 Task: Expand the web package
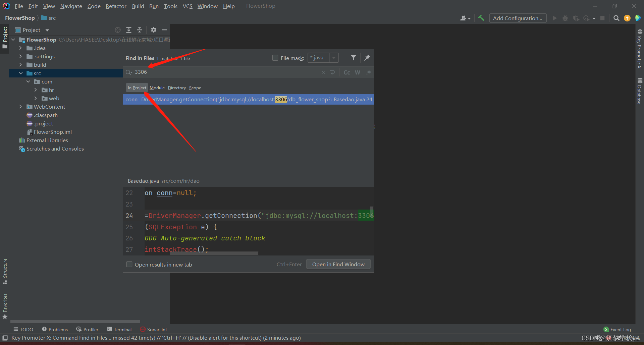(x=36, y=98)
